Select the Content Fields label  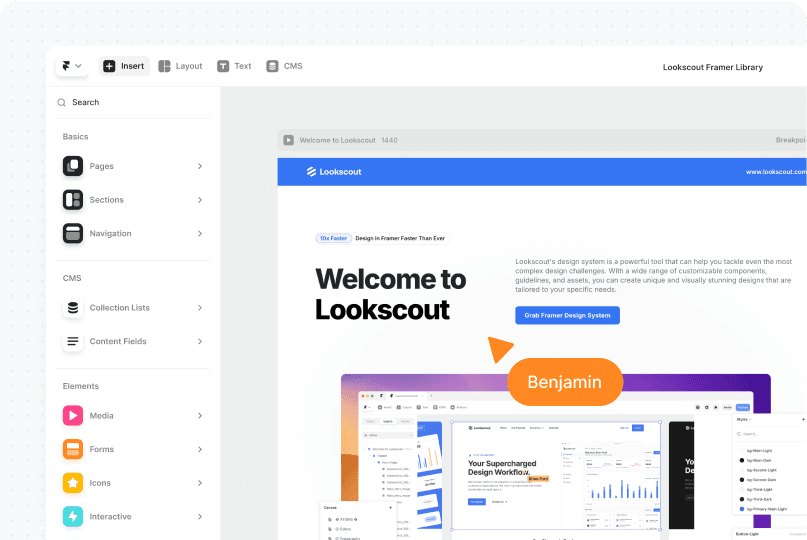[118, 341]
